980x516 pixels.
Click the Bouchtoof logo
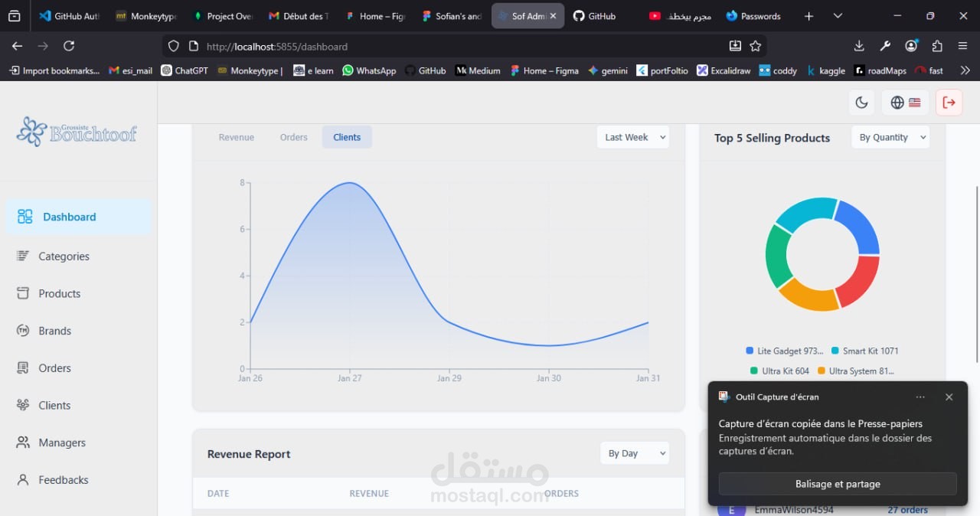(x=77, y=132)
